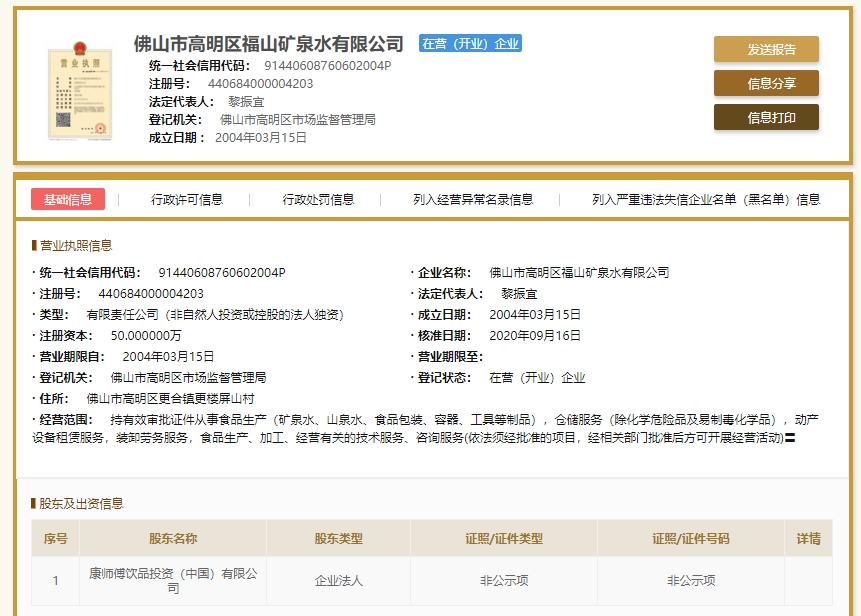Image resolution: width=861 pixels, height=616 pixels.
Task: Click the company title 佛山市高明区福山矿泉水有限公司
Action: [x=269, y=43]
